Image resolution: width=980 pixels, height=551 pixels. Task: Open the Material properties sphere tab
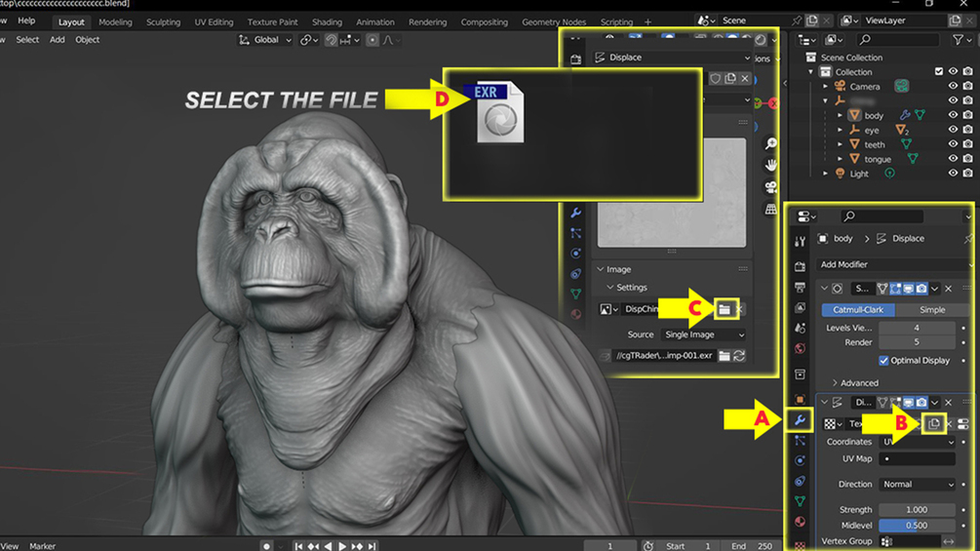800,522
